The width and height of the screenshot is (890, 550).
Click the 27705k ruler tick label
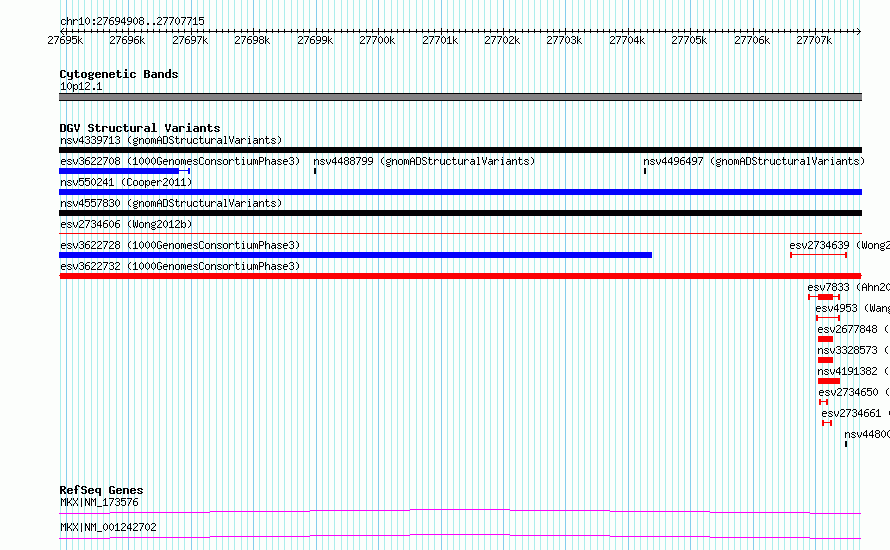(x=689, y=40)
